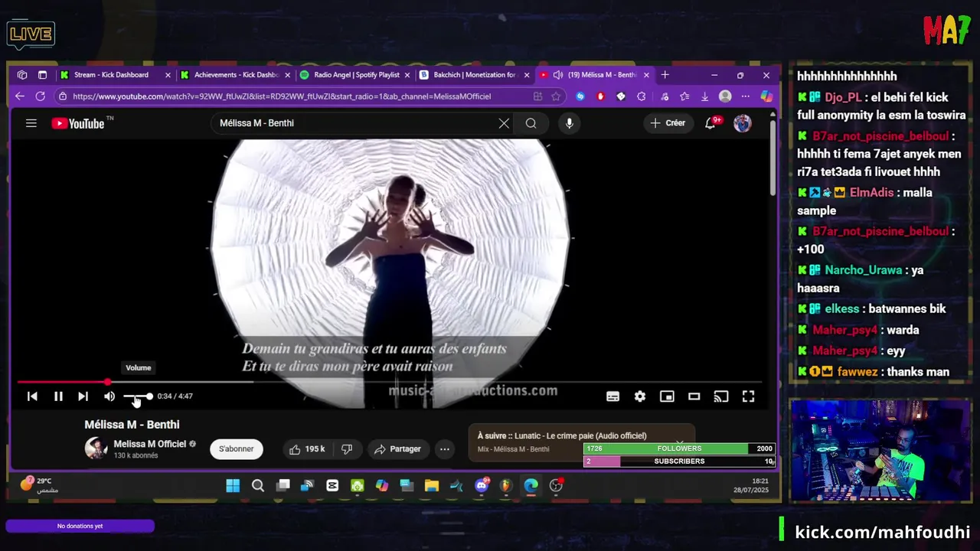The width and height of the screenshot is (980, 551).
Task: Click the browser address bar URL
Action: [282, 96]
